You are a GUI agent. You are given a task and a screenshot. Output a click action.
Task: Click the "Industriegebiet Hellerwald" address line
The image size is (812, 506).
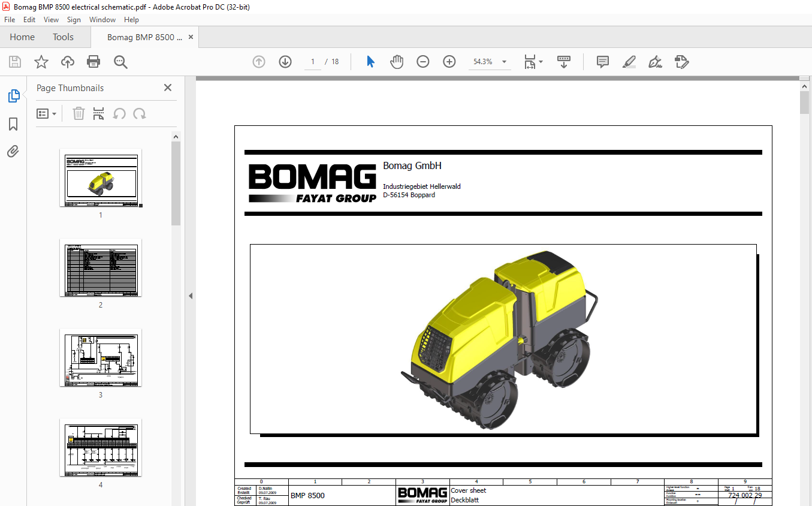pos(422,186)
